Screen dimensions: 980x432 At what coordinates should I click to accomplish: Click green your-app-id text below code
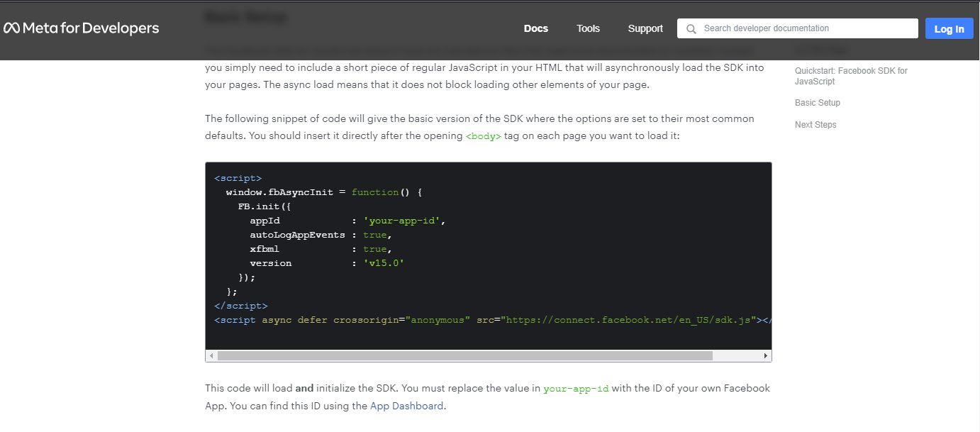click(x=576, y=389)
